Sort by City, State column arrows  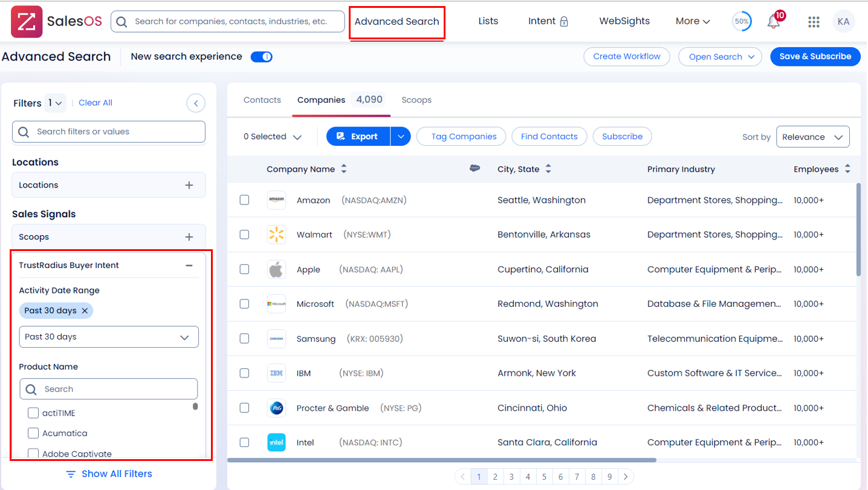(548, 169)
